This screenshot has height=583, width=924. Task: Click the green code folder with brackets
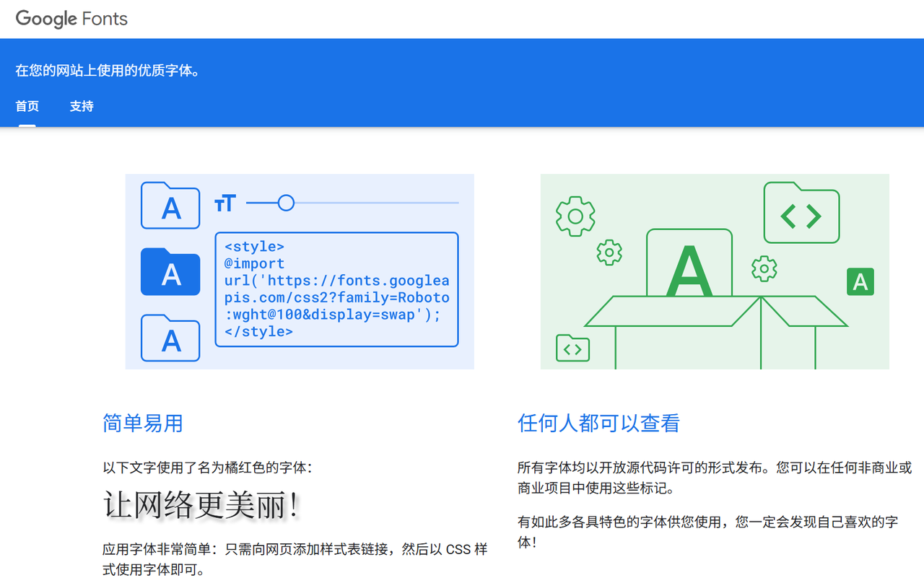point(801,214)
